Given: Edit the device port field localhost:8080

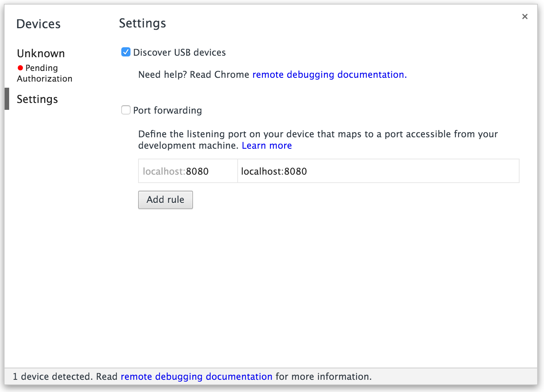Looking at the screenshot, I should (188, 171).
